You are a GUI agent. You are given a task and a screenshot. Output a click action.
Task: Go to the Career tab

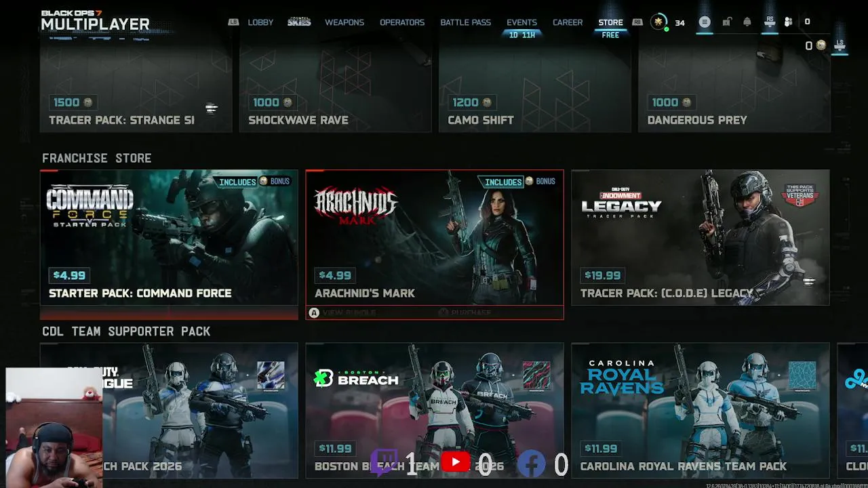pos(568,22)
